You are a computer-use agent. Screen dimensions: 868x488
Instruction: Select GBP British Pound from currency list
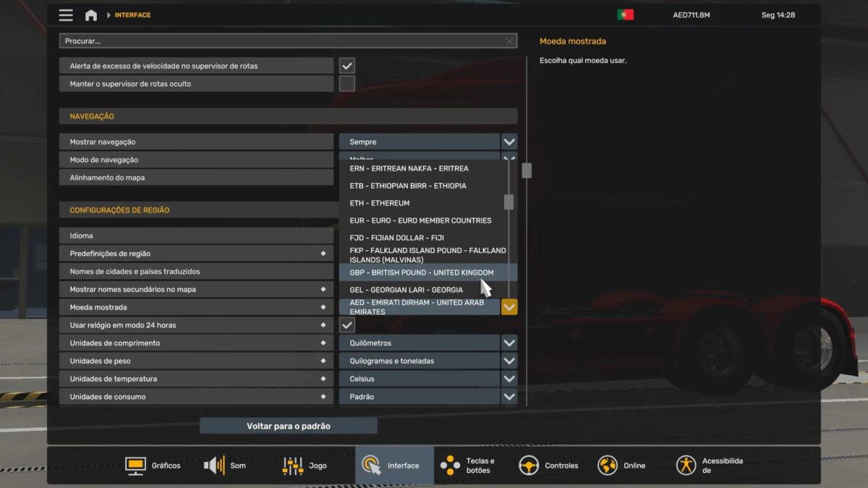tap(422, 273)
